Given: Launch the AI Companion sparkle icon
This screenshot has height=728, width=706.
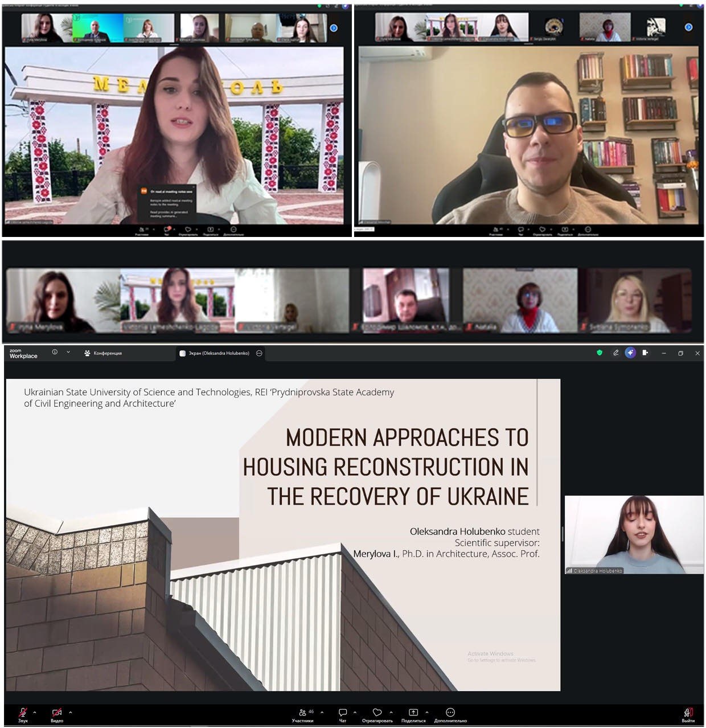Looking at the screenshot, I should [x=630, y=353].
